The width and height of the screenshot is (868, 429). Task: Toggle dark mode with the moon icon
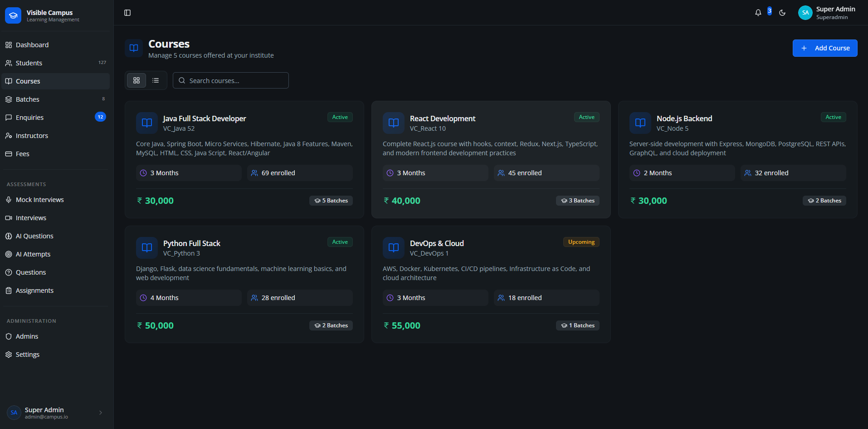[x=782, y=12]
